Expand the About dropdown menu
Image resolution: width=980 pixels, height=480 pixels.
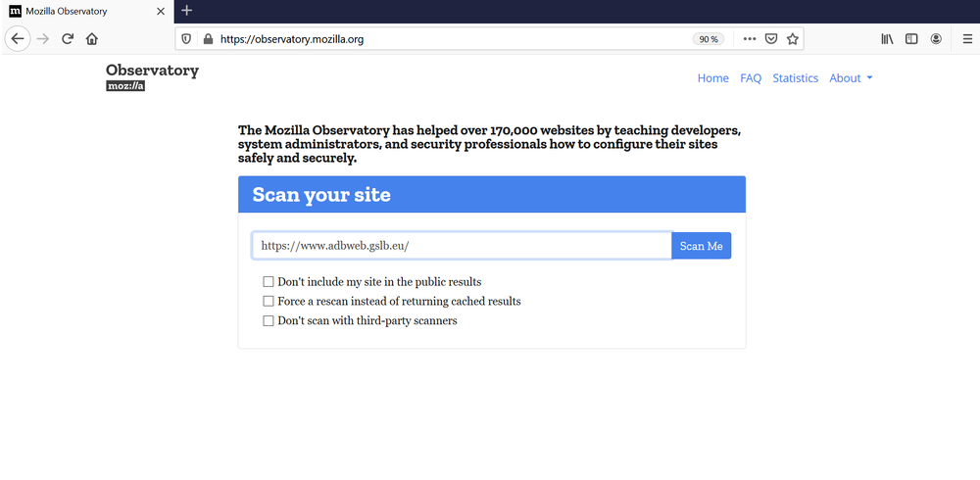coord(851,78)
